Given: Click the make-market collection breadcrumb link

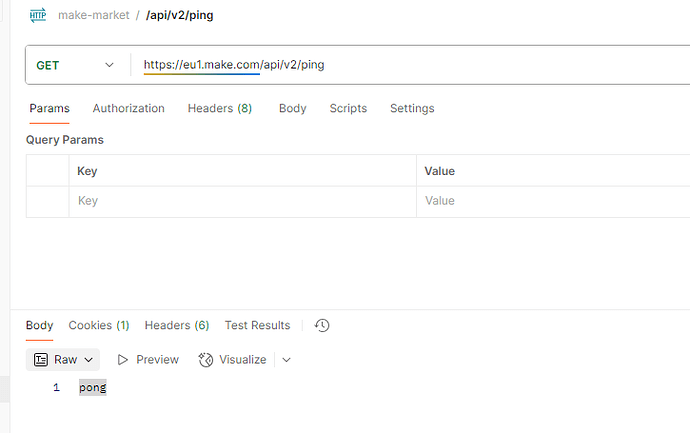Looking at the screenshot, I should [x=94, y=15].
